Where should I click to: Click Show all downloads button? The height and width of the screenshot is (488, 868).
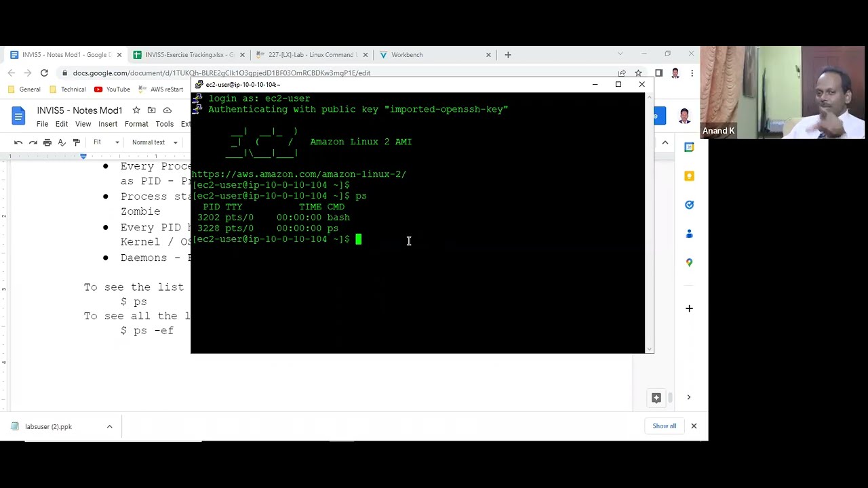click(665, 426)
